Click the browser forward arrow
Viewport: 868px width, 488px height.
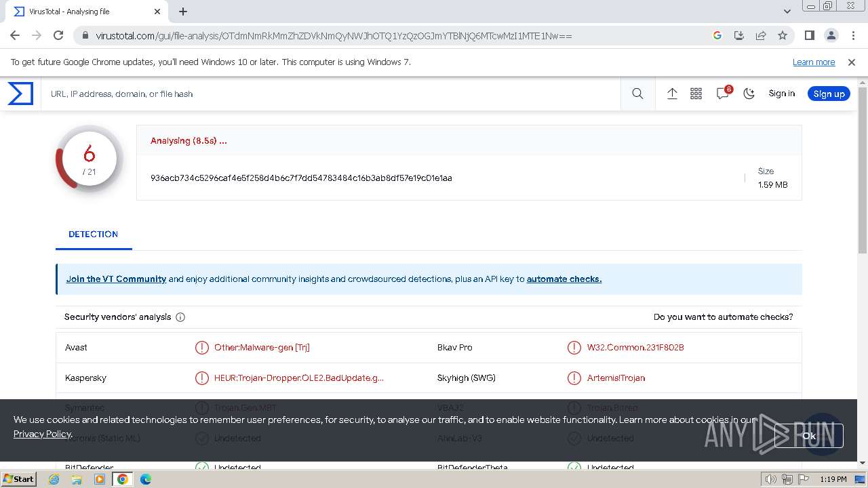point(37,35)
